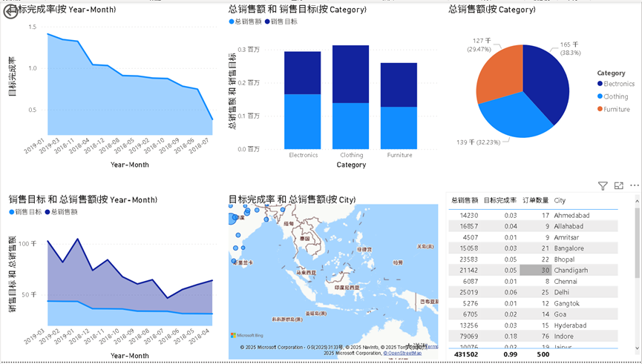Select the Indore city cell
The width and height of the screenshot is (642, 364).
pos(563,336)
